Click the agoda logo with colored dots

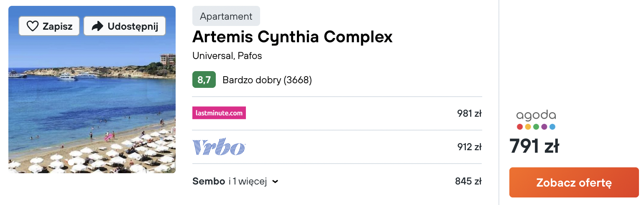click(x=536, y=120)
